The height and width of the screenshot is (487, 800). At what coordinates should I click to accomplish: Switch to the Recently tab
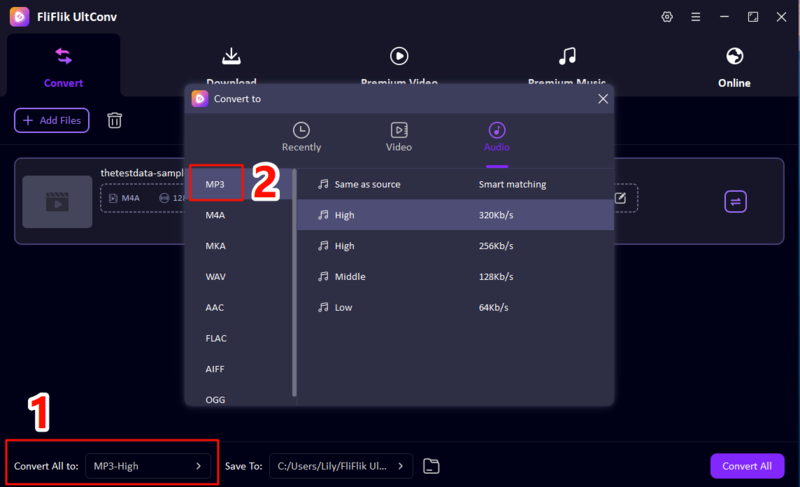[x=301, y=137]
